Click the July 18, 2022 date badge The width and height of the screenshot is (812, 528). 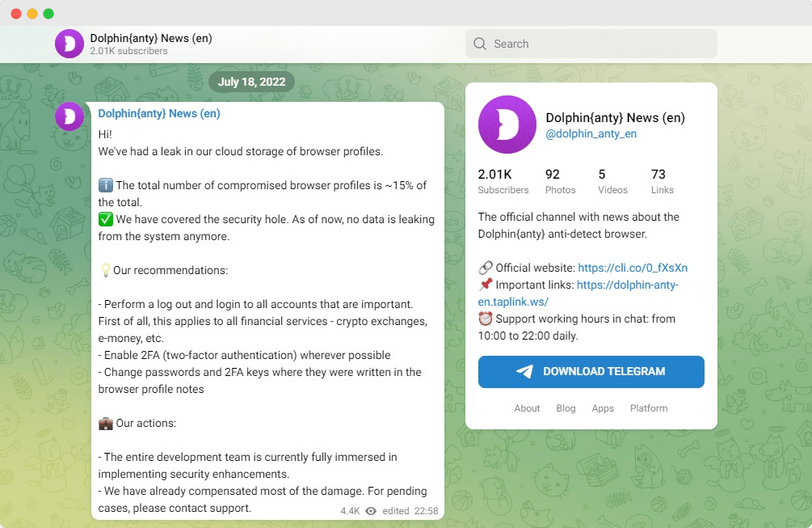[251, 82]
